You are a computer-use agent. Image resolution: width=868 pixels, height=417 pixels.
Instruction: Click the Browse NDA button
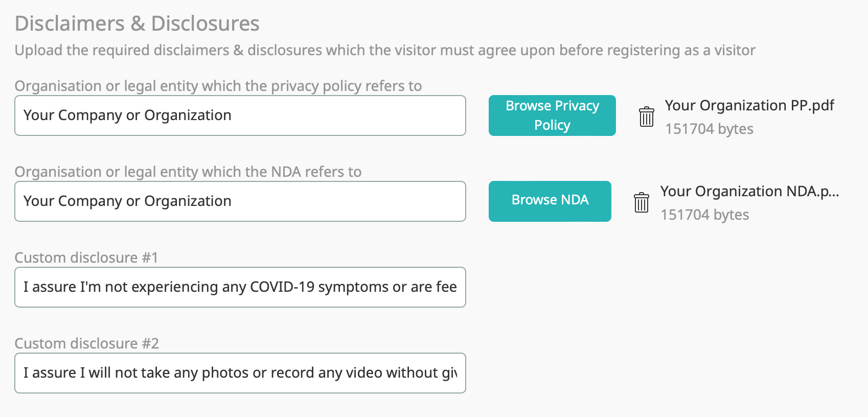(x=550, y=201)
